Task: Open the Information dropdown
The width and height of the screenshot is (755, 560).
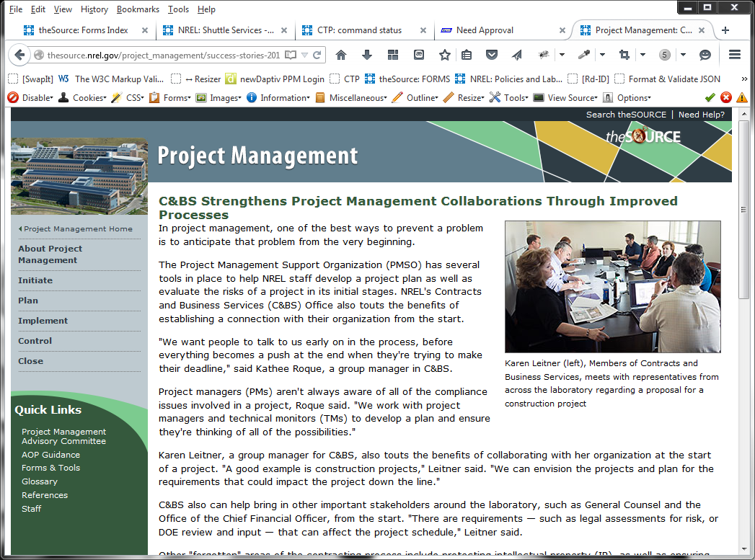Action: coord(278,98)
